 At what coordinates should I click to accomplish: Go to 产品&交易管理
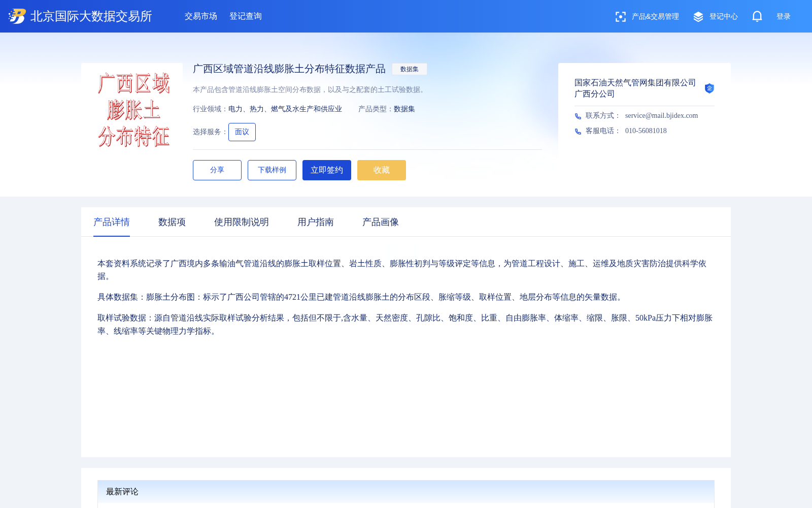(x=655, y=17)
